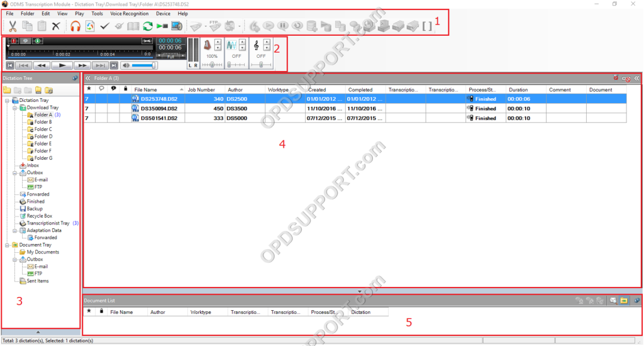The image size is (644, 346).
Task: Click the open book icon in toolbar
Action: [133, 26]
